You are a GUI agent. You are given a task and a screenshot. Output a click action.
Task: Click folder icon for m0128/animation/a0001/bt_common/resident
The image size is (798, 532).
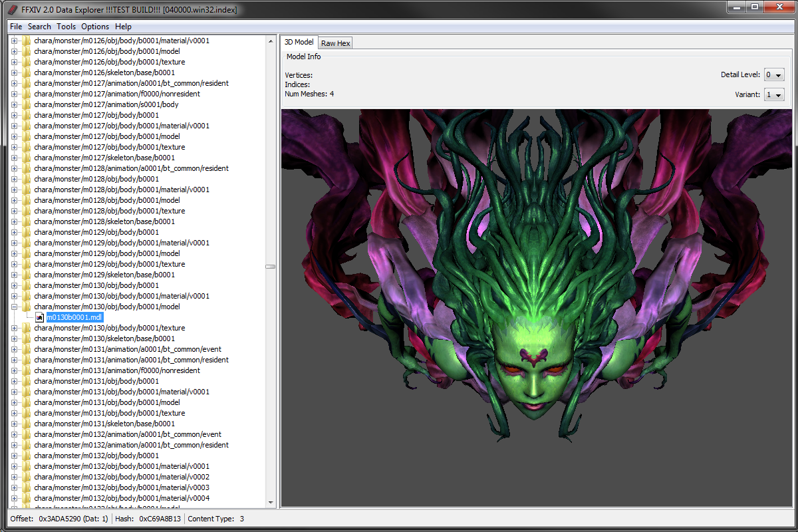coord(27,168)
